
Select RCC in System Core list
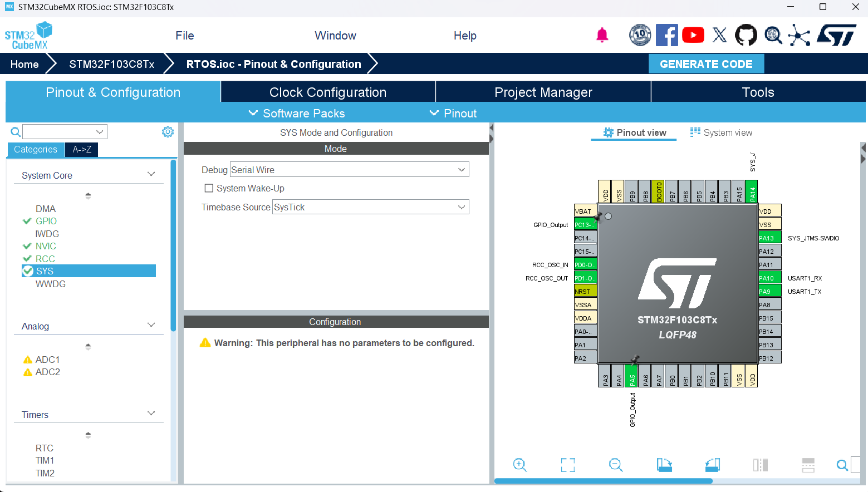click(45, 259)
